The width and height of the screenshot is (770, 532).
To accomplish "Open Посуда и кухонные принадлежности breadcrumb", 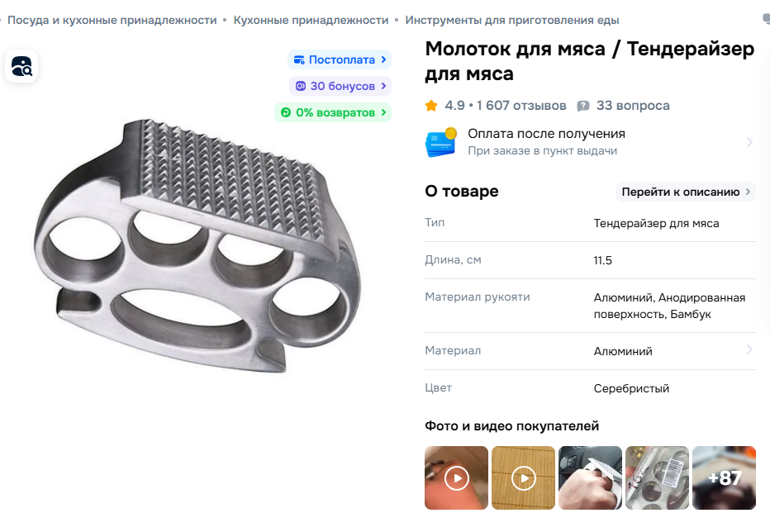I will click(112, 20).
